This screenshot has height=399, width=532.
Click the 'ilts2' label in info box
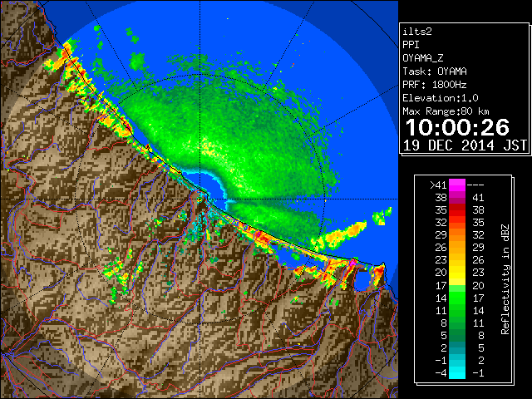click(417, 32)
